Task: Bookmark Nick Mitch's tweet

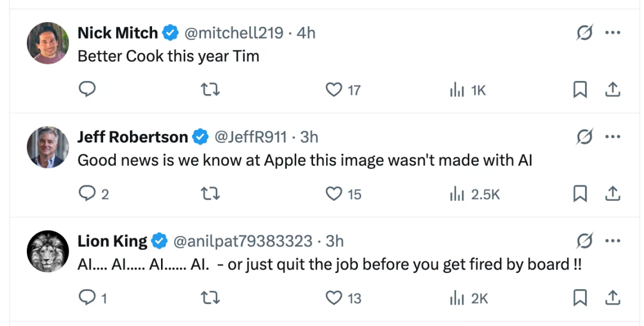Action: pos(580,89)
